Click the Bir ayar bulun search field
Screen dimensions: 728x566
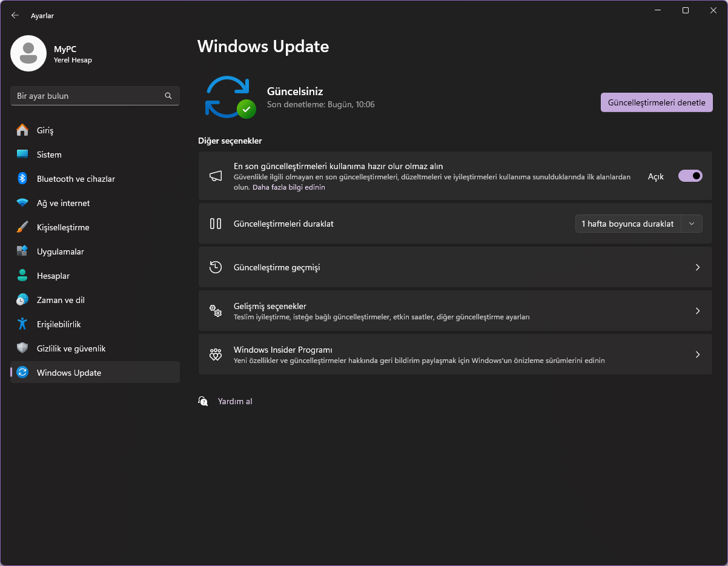click(x=95, y=96)
